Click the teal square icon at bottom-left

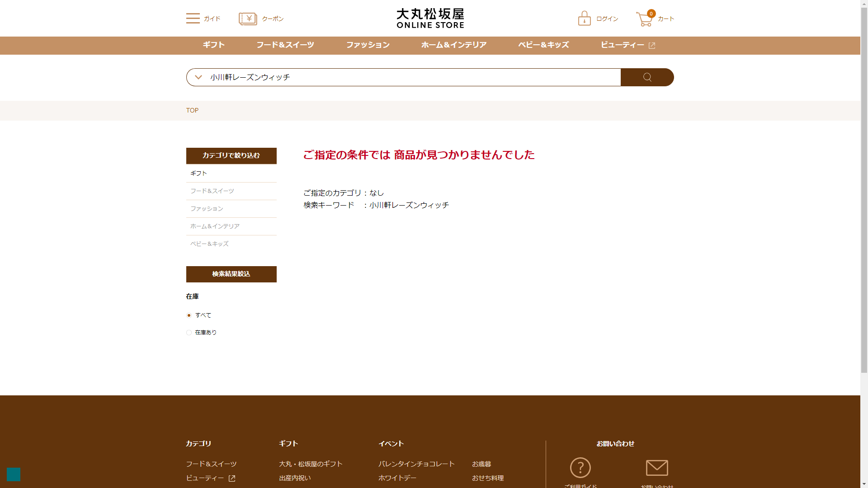click(14, 474)
